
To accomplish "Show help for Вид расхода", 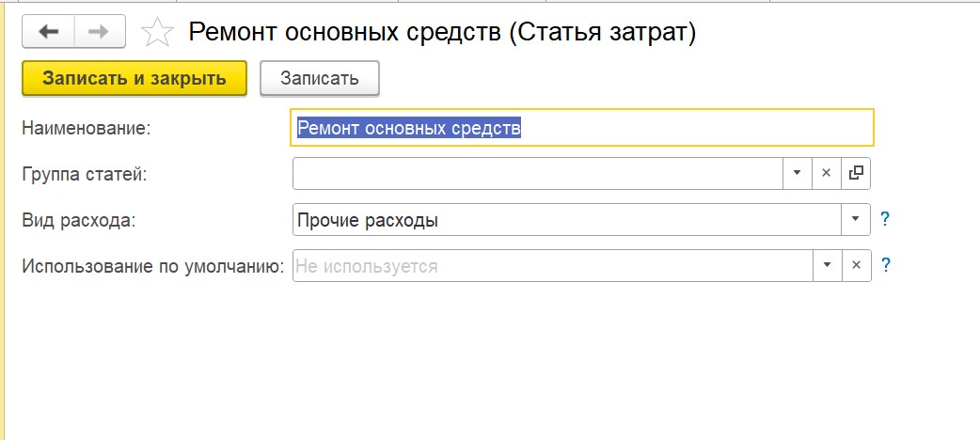I will tap(885, 219).
